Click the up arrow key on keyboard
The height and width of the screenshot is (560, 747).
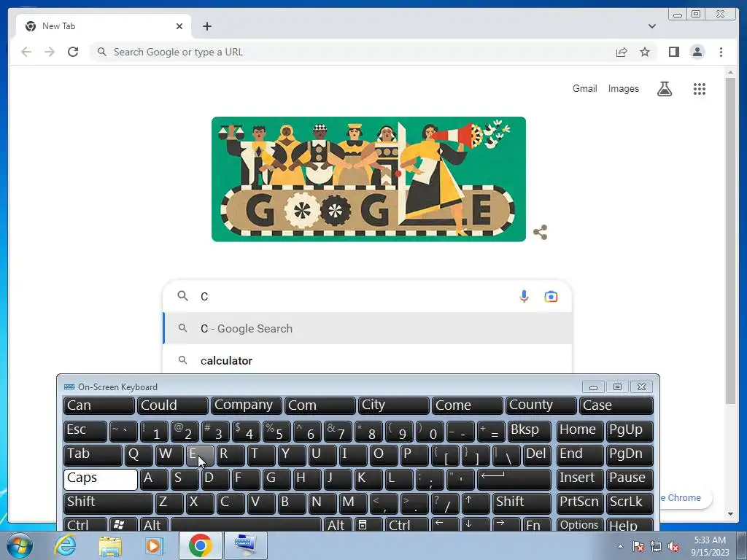point(476,503)
